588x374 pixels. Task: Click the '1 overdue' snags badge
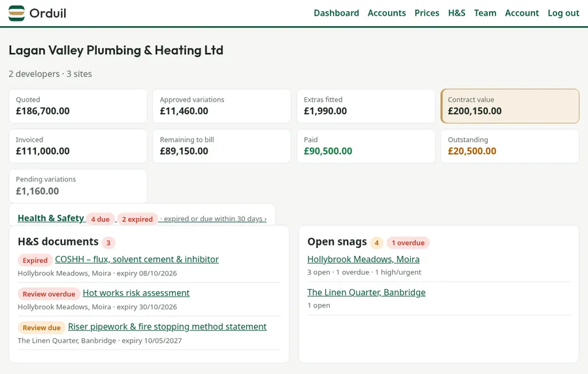[408, 243]
